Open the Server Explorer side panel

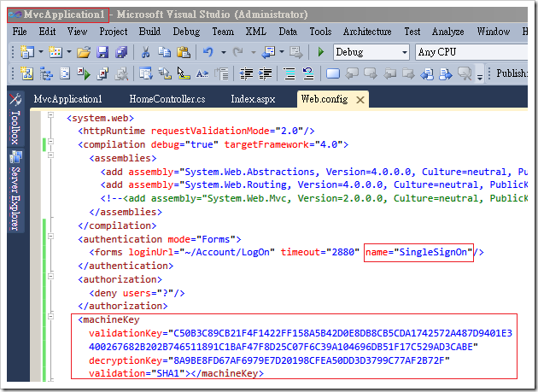tap(15, 190)
